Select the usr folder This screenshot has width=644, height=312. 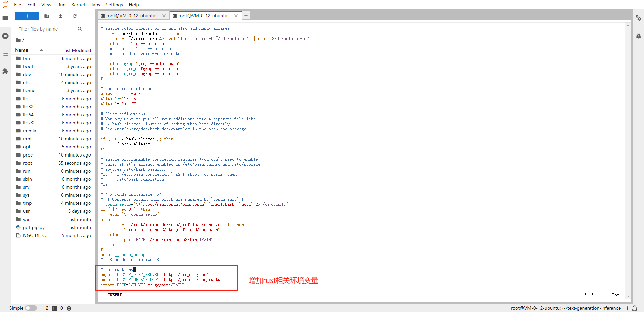53,211
